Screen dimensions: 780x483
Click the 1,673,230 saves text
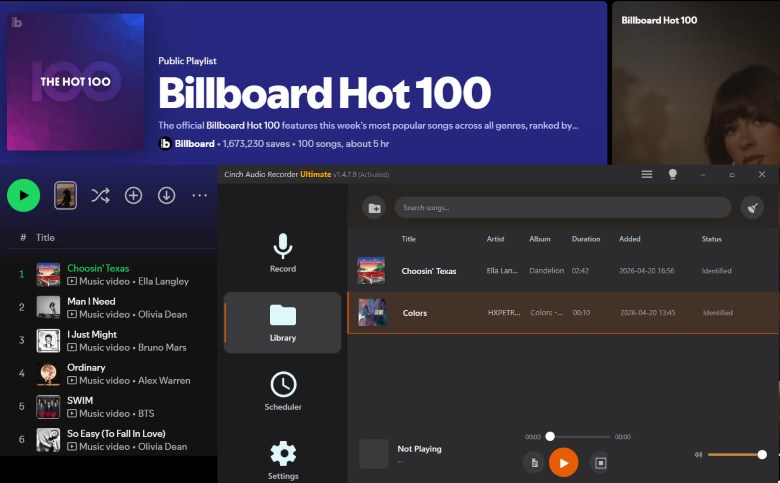(x=256, y=144)
